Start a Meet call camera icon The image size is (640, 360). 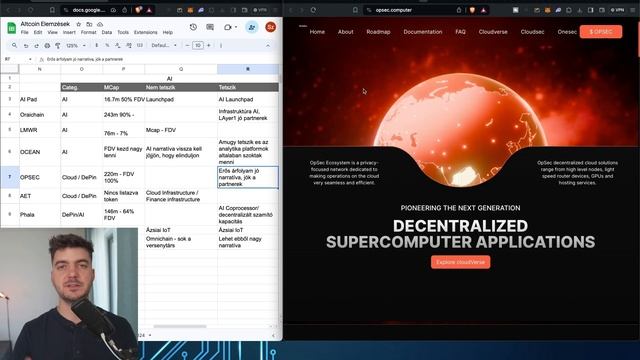click(x=227, y=27)
